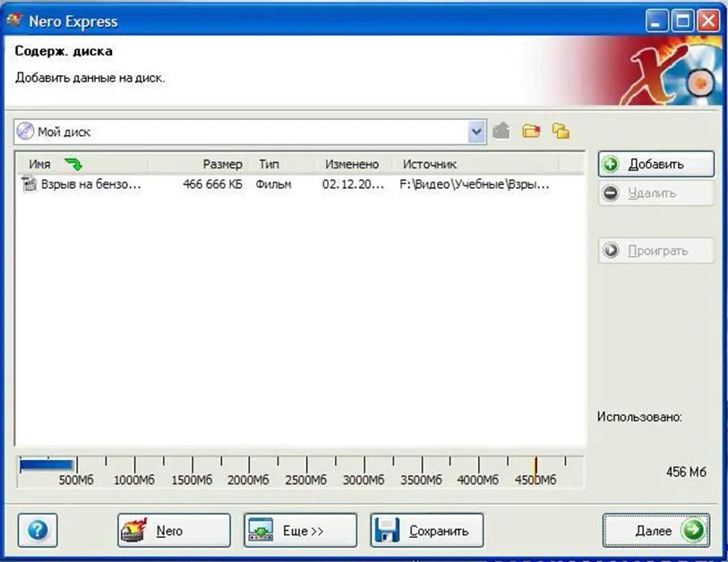
Task: Click the Добавить button
Action: (x=656, y=164)
